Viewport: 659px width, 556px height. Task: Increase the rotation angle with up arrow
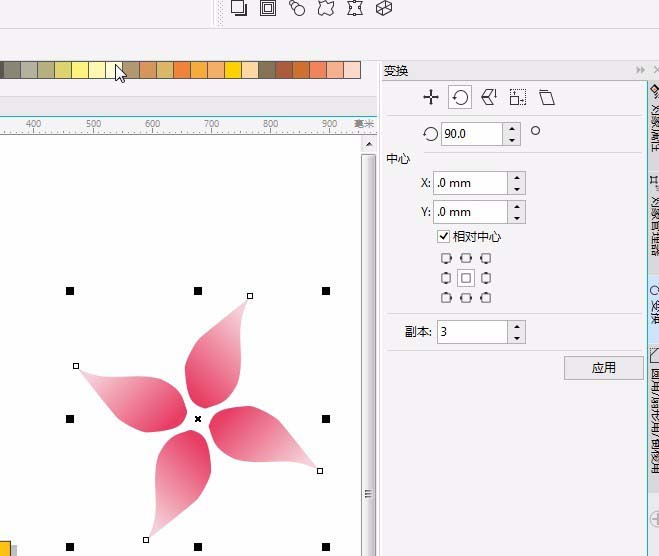511,129
